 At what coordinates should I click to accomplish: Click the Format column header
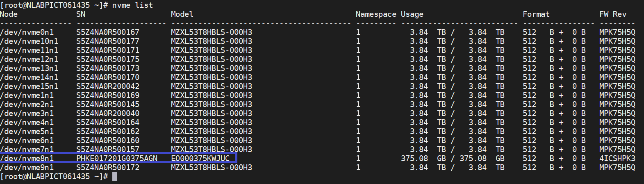click(x=536, y=14)
